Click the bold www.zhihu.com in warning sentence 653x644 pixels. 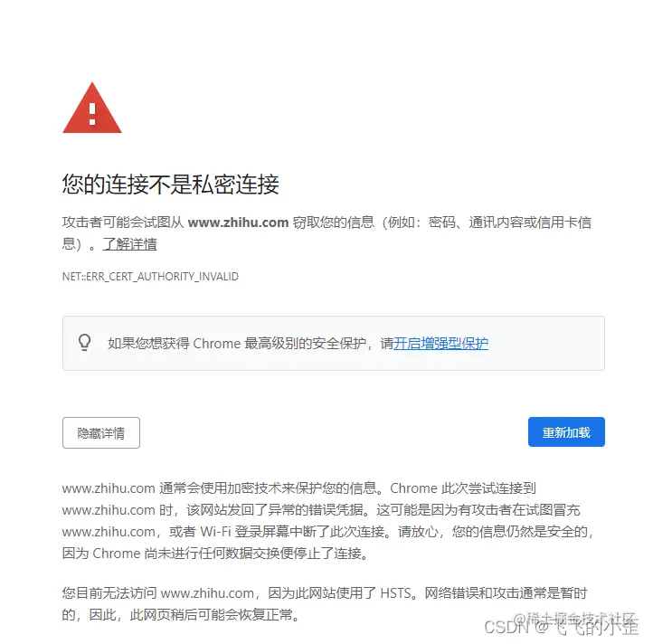point(238,223)
